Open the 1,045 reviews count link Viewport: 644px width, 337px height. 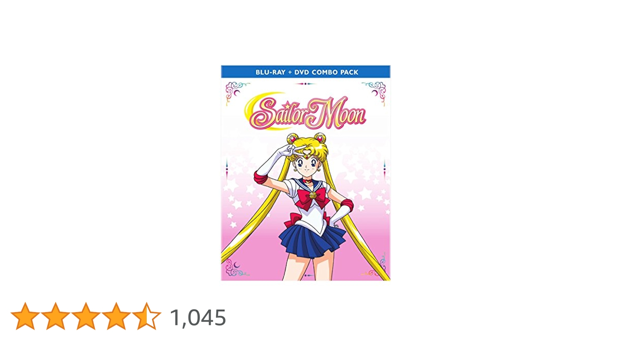click(198, 317)
